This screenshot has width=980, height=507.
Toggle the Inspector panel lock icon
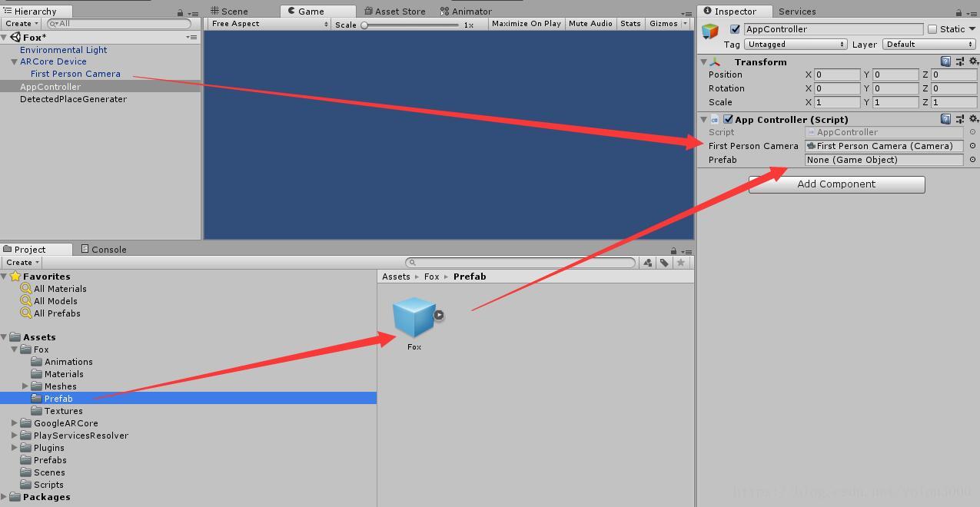point(958,12)
